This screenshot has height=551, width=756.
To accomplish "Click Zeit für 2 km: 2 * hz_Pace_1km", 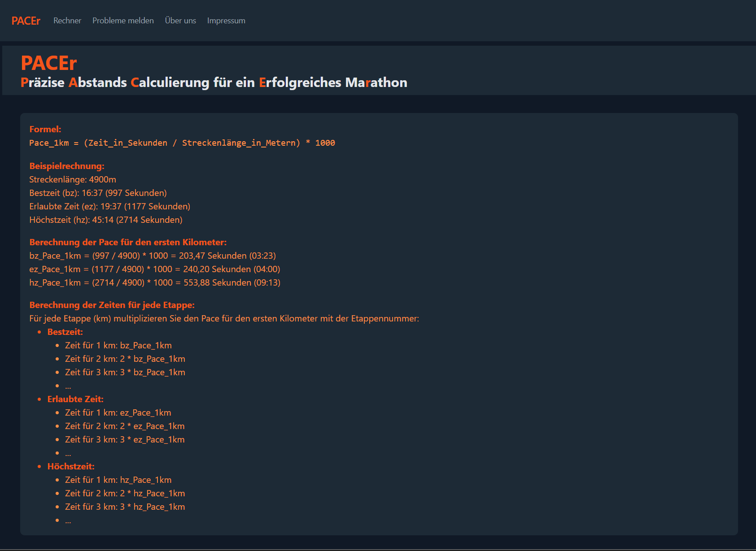I will pos(125,493).
